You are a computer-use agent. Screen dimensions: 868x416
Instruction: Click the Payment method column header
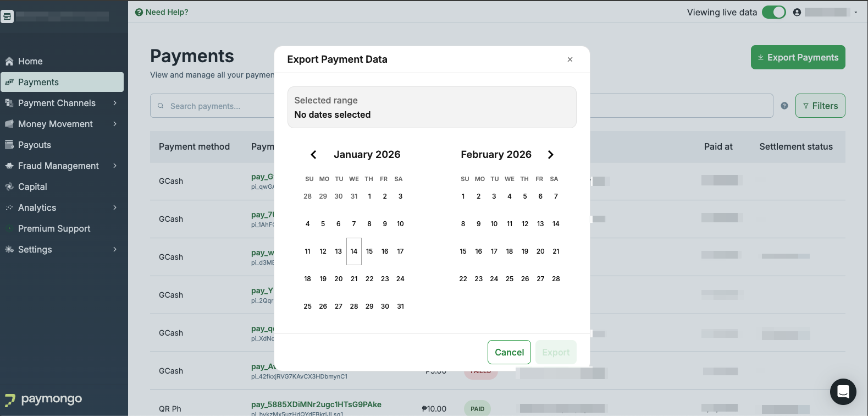194,146
